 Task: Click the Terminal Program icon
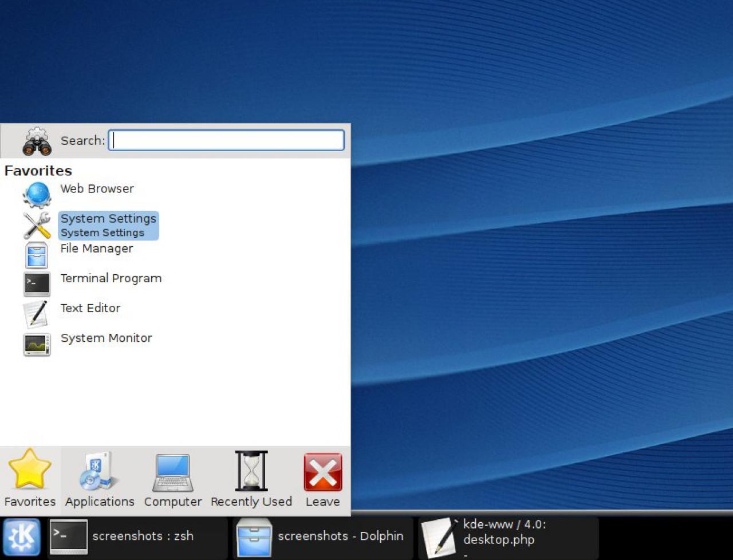pos(37,284)
